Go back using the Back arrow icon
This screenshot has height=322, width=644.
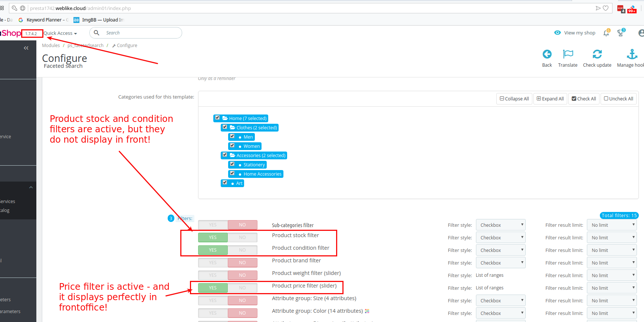547,54
